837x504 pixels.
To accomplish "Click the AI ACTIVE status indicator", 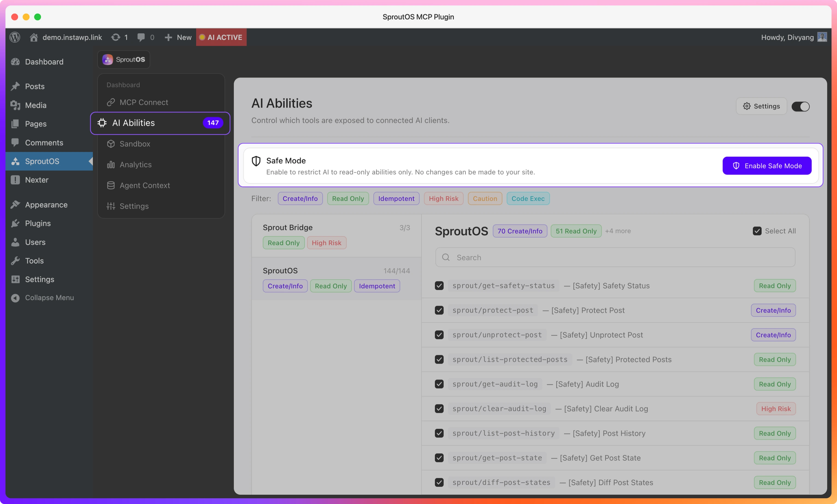I will click(x=221, y=37).
